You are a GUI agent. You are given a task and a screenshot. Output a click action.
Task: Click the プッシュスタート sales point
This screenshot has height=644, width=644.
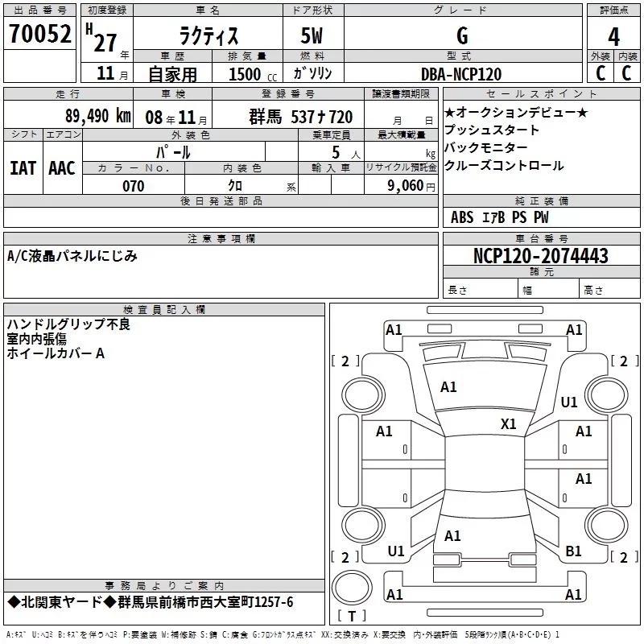click(492, 130)
